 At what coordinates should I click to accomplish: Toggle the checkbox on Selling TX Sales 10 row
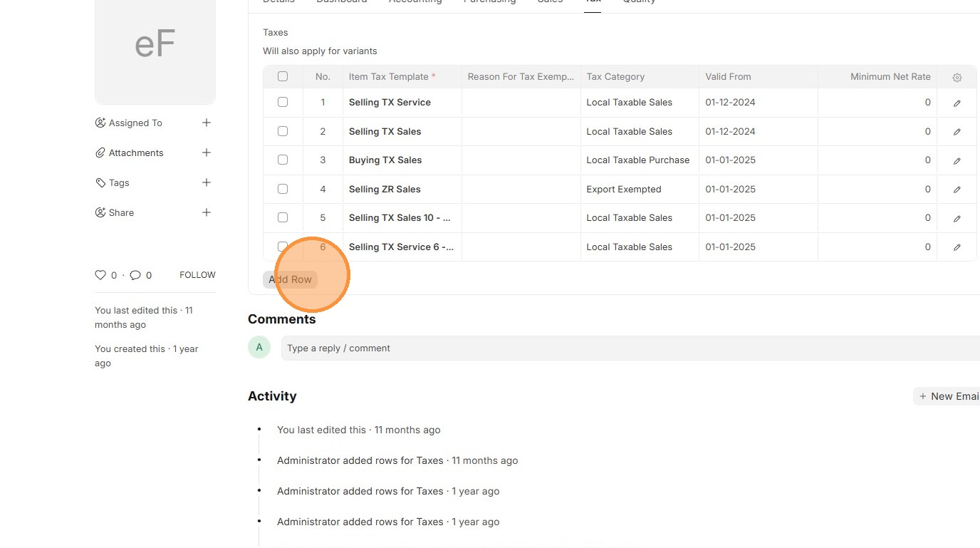click(x=283, y=217)
